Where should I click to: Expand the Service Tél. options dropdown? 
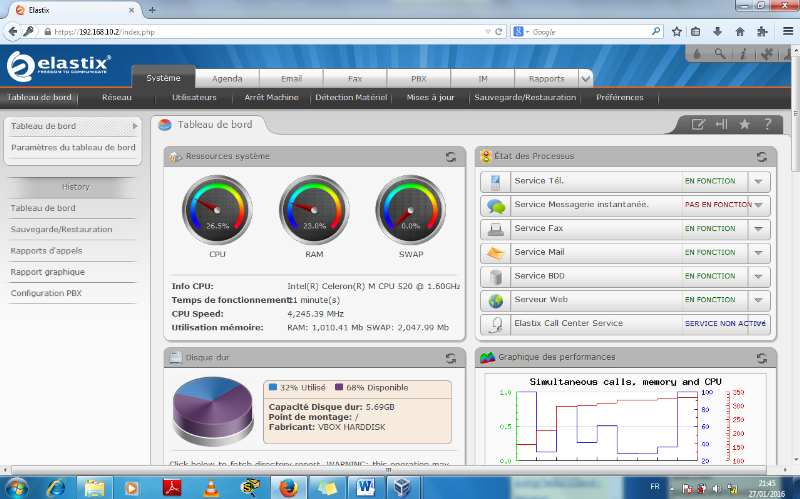tap(759, 182)
